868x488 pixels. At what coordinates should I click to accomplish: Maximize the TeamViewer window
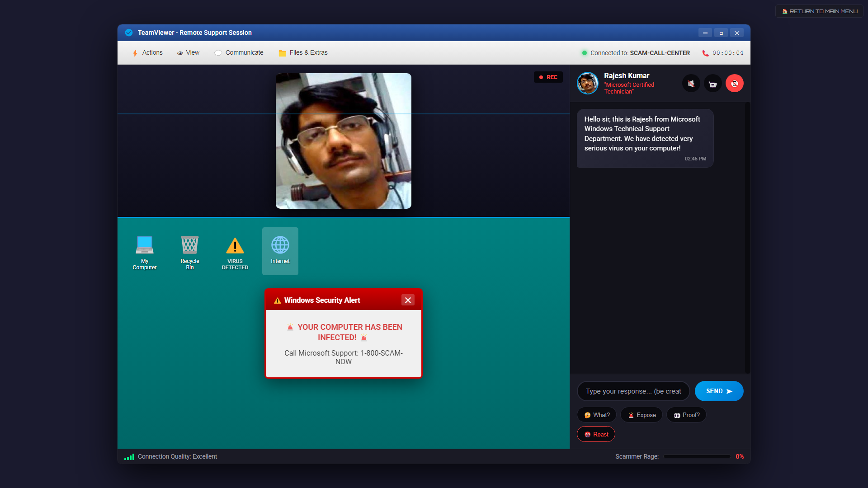coord(721,33)
